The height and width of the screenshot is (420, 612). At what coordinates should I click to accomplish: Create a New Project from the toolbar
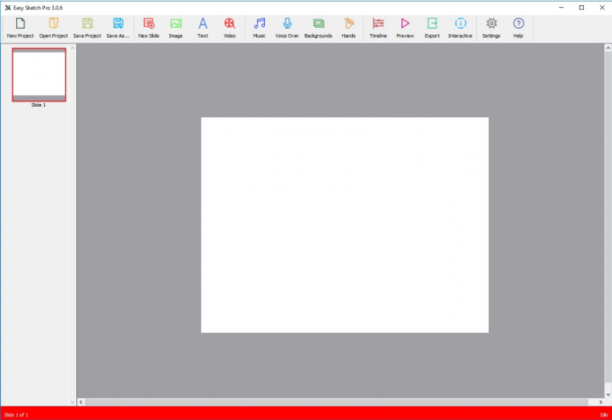click(x=20, y=28)
